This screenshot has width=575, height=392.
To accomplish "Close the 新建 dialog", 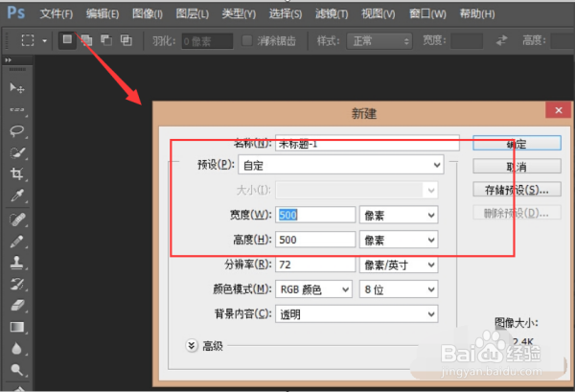I will [559, 110].
